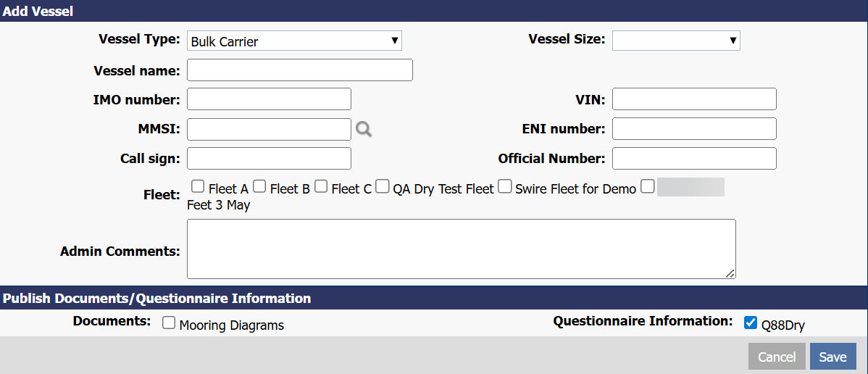Enable Mooring Diagrams documents checkbox

pyautogui.click(x=169, y=323)
